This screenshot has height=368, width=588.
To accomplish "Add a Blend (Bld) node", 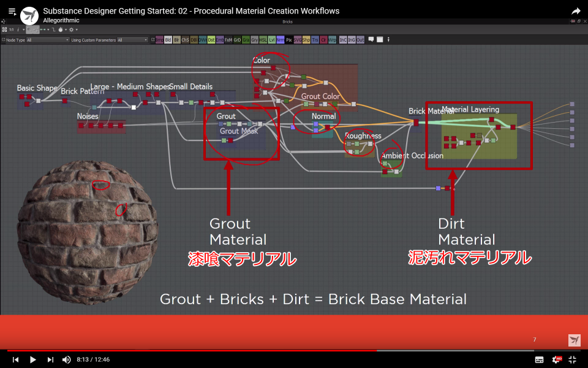I will click(x=168, y=40).
